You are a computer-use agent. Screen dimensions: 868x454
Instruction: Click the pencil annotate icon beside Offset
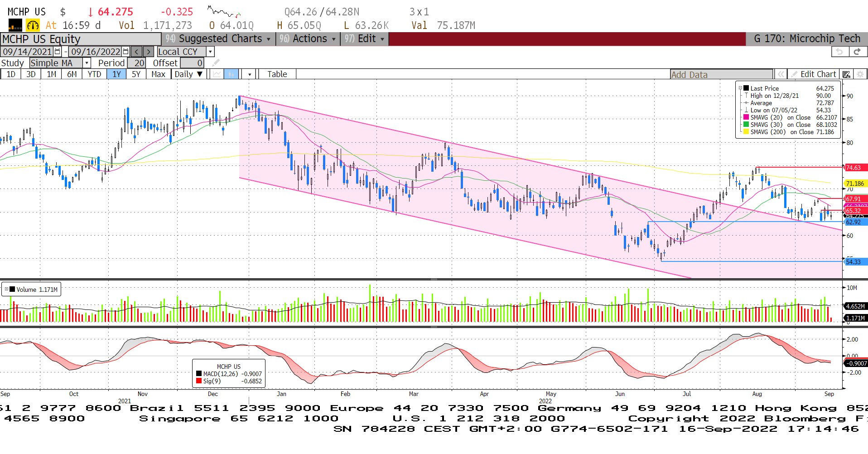pyautogui.click(x=216, y=63)
